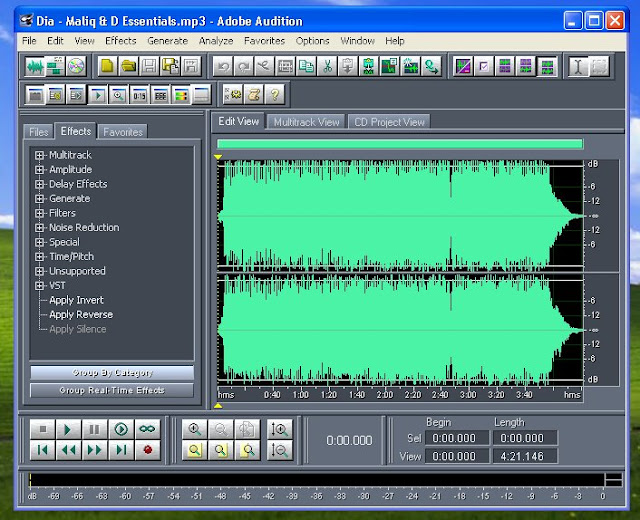Screen dimensions: 640x520
Task: Click the Pause transport button
Action: 94,429
